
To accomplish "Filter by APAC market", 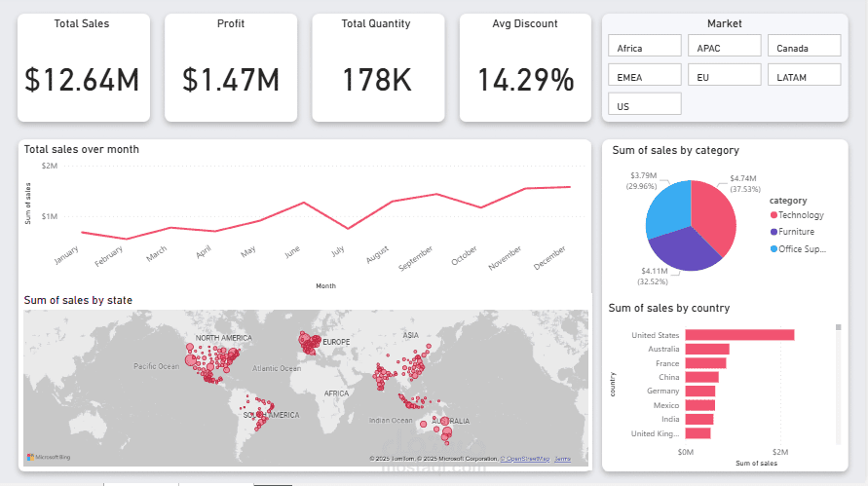I will [x=724, y=46].
